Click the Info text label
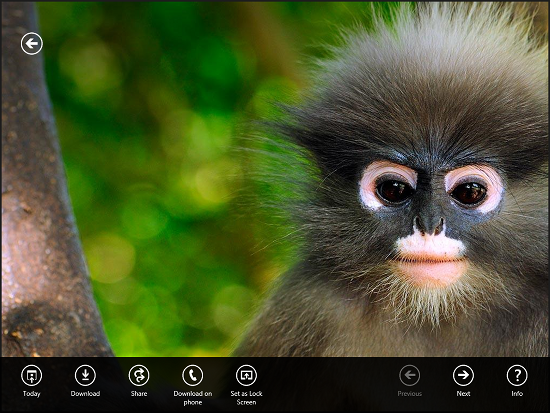The width and height of the screenshot is (550, 413). (517, 394)
